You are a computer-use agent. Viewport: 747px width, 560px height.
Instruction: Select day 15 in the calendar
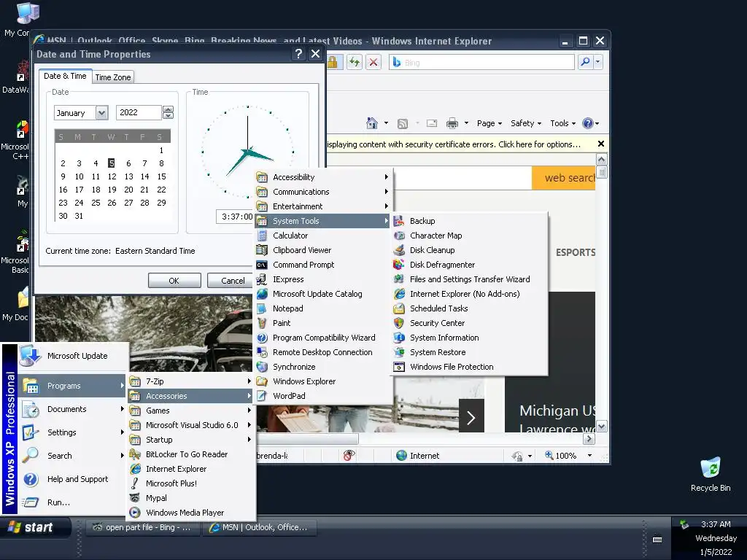point(161,176)
